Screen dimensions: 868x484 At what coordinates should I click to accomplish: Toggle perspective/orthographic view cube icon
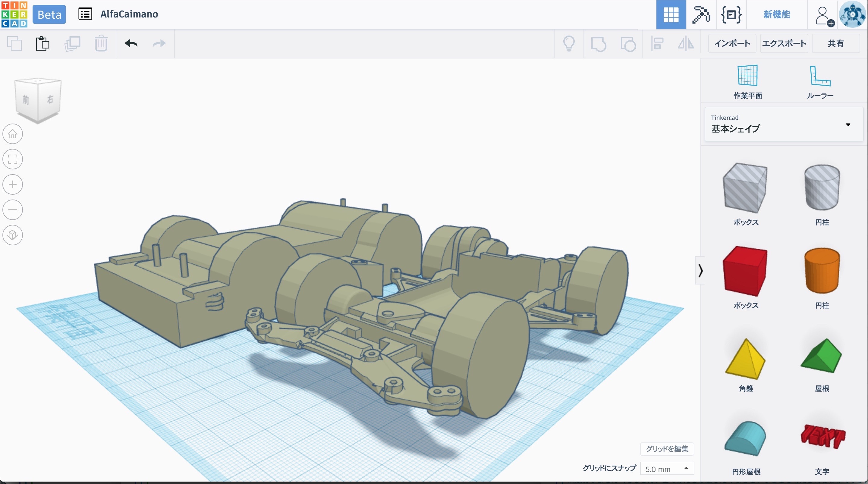click(x=13, y=235)
